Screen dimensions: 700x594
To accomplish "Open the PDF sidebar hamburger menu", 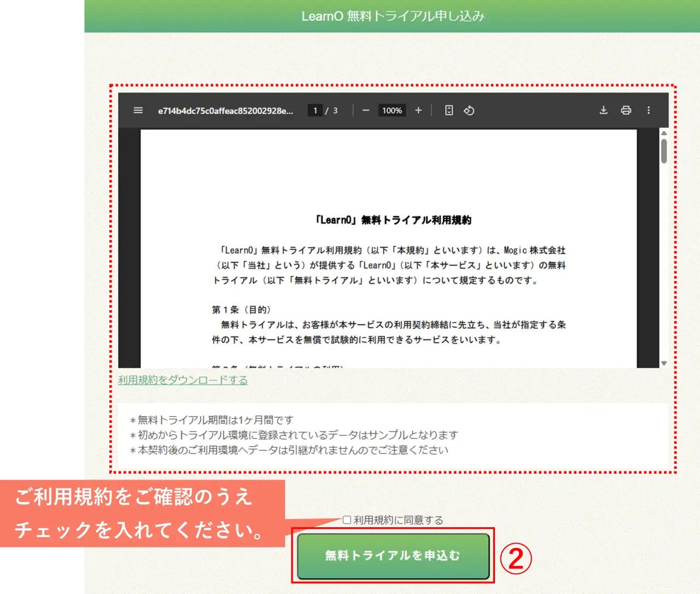I will [x=138, y=110].
